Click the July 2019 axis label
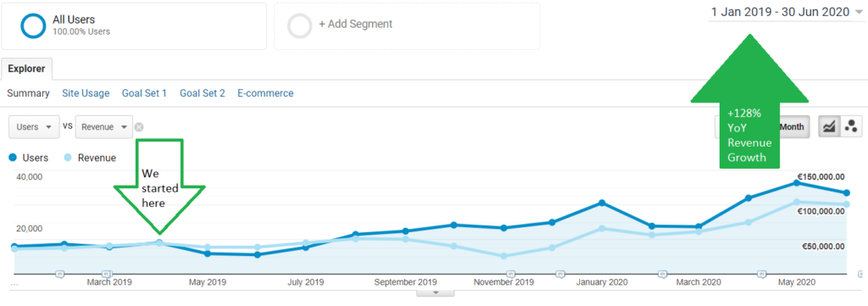This screenshot has height=306, width=868. 305,282
